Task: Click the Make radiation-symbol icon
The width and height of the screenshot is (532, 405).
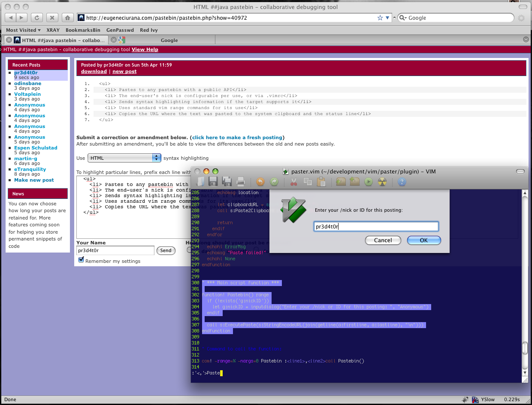Action: [382, 182]
